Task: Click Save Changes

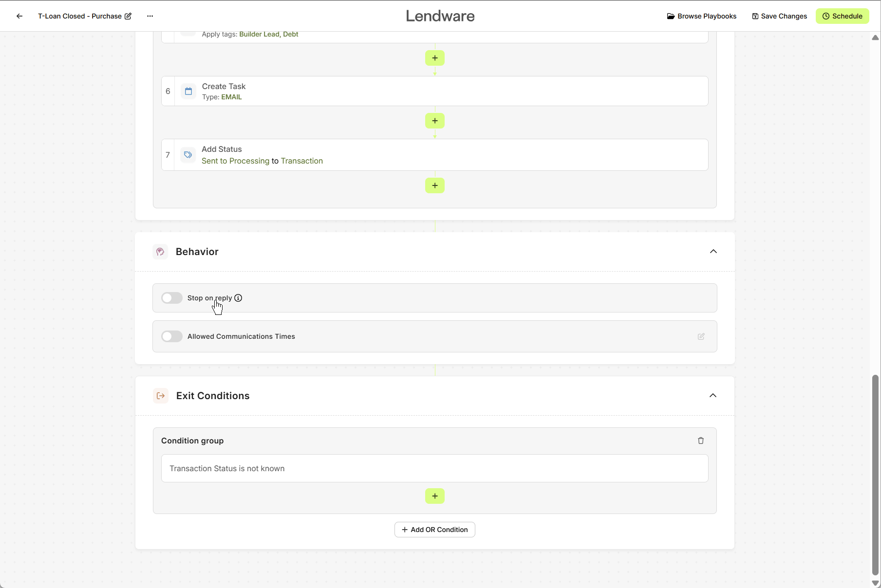Action: pos(779,16)
